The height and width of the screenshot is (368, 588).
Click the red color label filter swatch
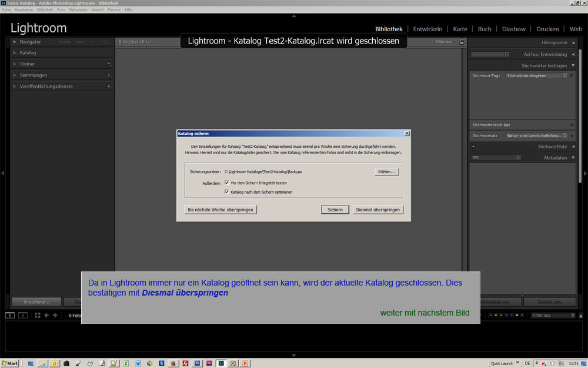(490, 316)
